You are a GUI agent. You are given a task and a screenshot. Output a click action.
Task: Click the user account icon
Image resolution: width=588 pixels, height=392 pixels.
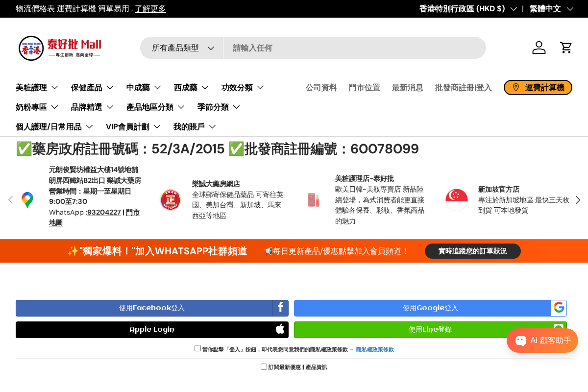(539, 48)
